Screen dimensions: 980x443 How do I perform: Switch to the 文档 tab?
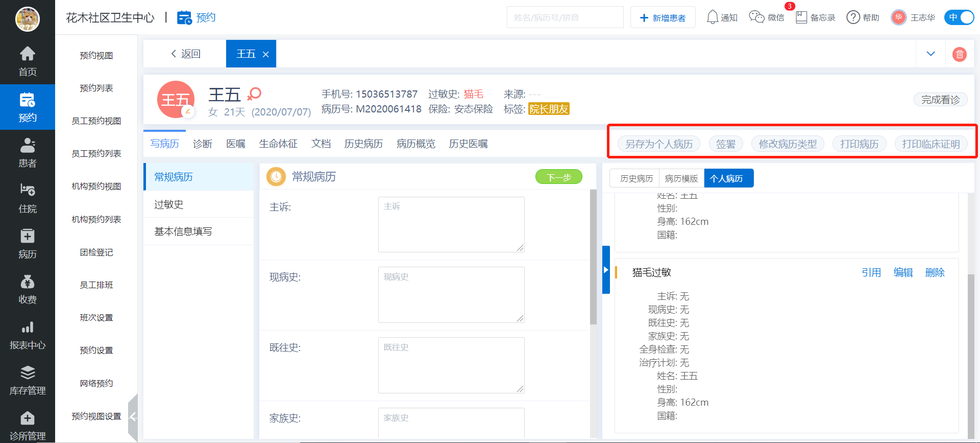(321, 144)
